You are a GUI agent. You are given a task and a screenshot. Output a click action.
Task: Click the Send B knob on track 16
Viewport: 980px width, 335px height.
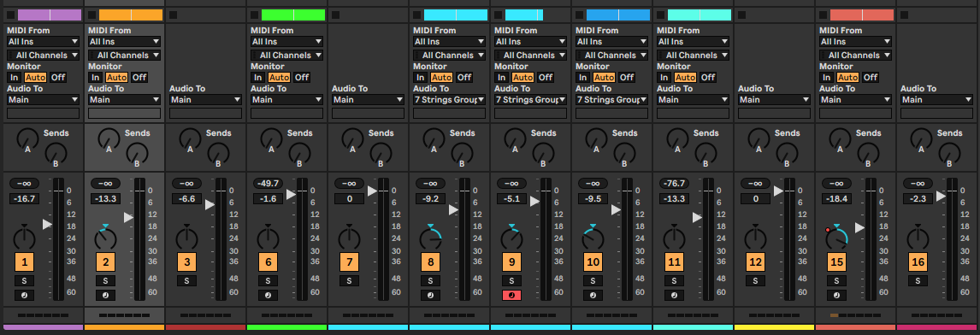point(948,154)
